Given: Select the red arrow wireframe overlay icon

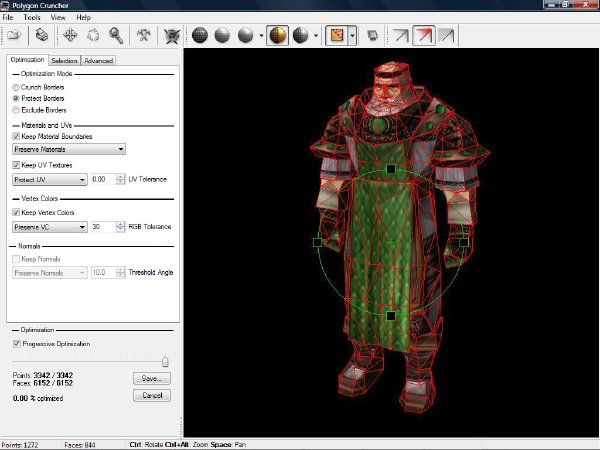Looking at the screenshot, I should pyautogui.click(x=424, y=35).
